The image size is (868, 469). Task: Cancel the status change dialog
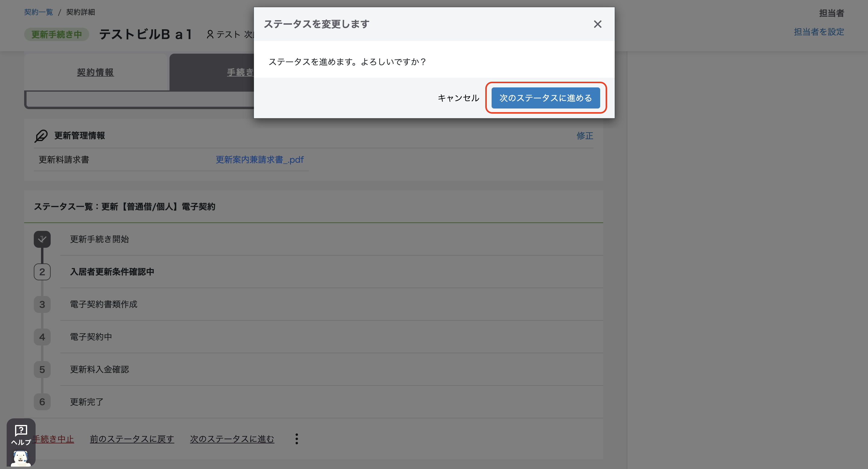click(458, 98)
